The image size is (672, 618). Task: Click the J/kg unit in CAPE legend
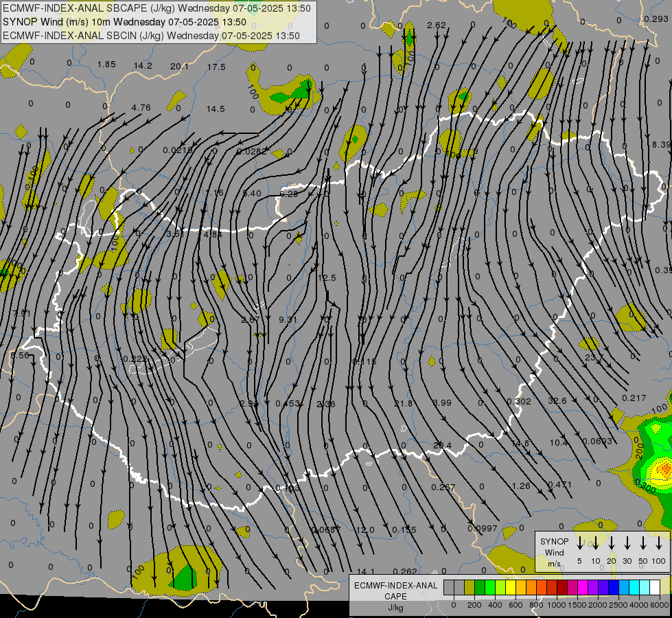pos(395,608)
